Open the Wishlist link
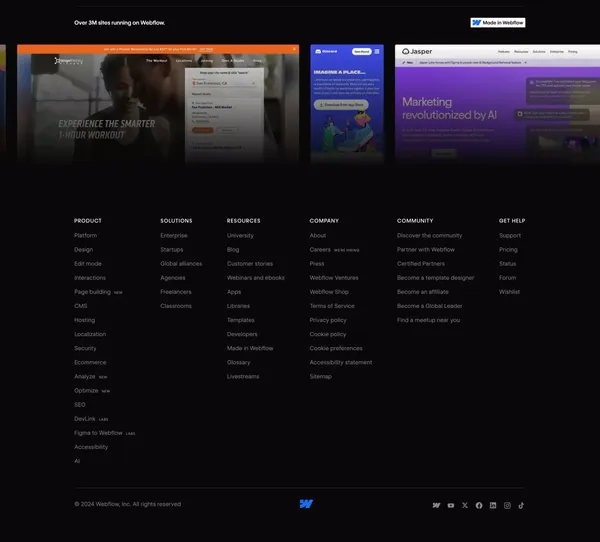This screenshot has width=600, height=542. click(x=509, y=292)
